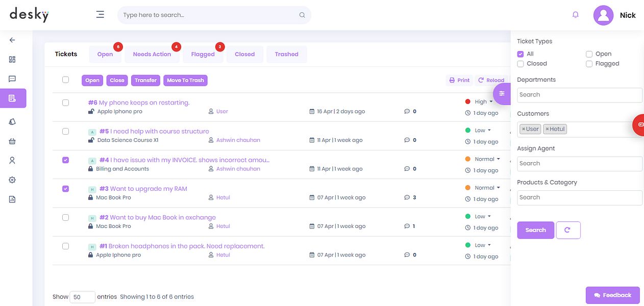
Task: Click the Move To Trash button
Action: [x=185, y=80]
